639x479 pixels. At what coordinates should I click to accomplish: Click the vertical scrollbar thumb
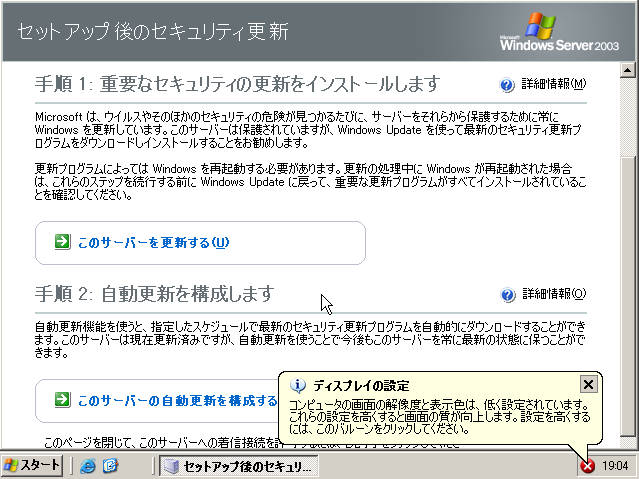click(628, 296)
